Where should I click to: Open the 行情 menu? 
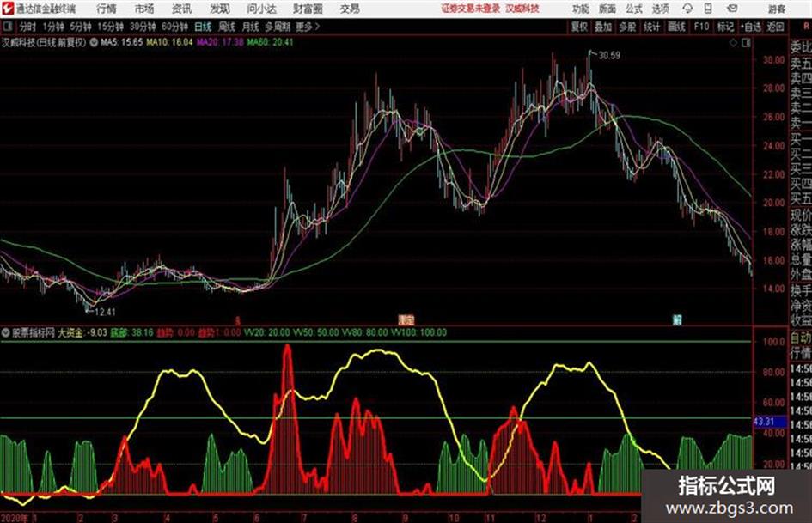click(x=107, y=9)
